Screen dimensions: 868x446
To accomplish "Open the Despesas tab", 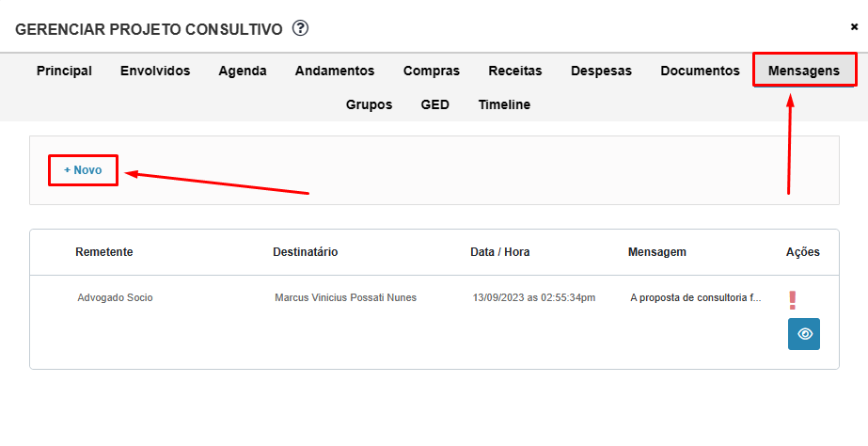I will click(601, 71).
